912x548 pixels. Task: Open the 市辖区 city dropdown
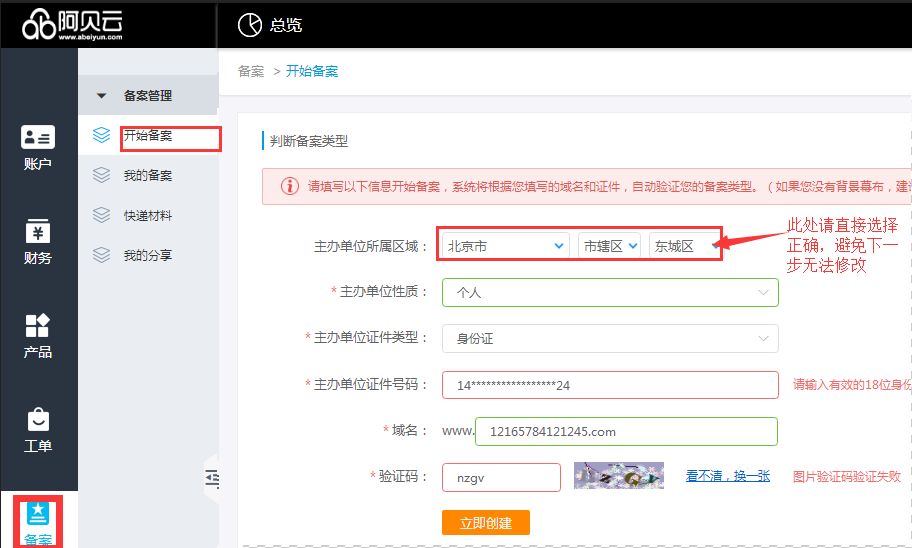pos(609,245)
